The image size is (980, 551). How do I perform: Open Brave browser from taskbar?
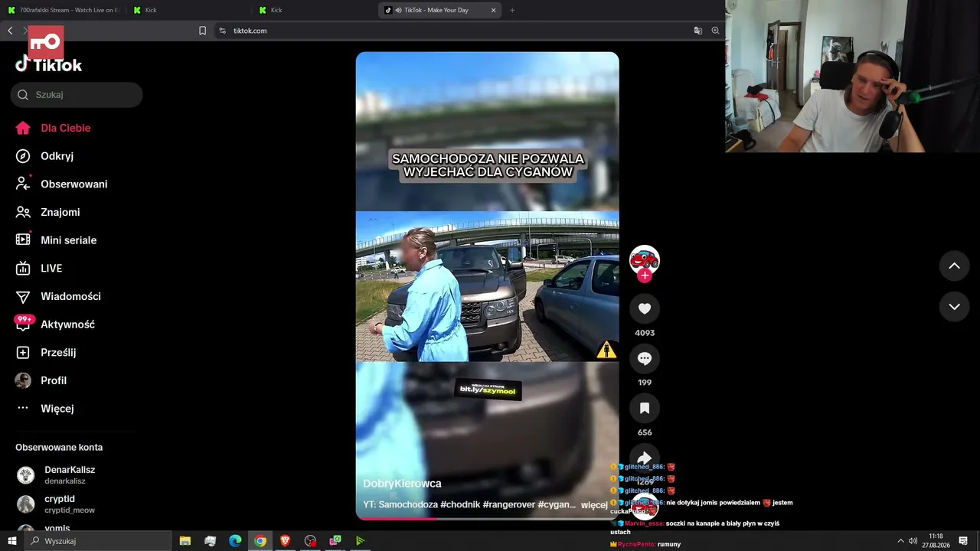coord(285,541)
